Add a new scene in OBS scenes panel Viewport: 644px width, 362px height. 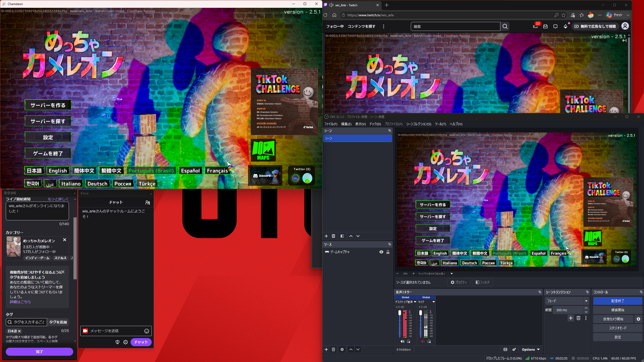[326, 236]
